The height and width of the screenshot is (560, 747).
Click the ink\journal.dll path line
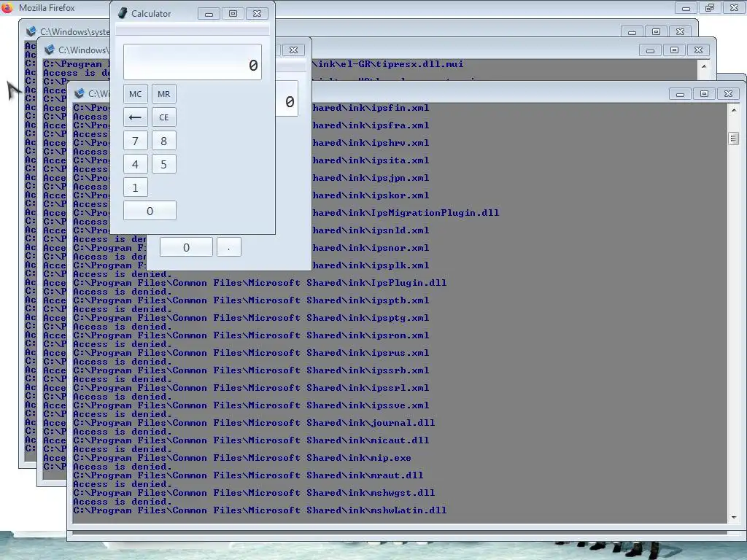pos(254,423)
